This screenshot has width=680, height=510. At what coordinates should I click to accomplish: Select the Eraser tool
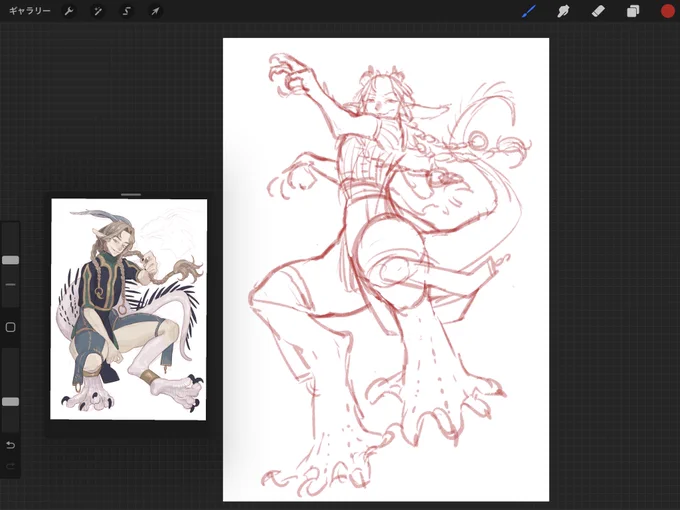pyautogui.click(x=598, y=11)
